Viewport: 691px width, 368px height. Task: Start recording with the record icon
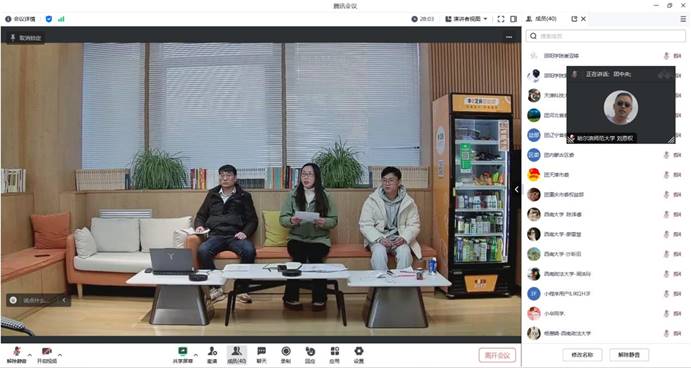pos(286,355)
